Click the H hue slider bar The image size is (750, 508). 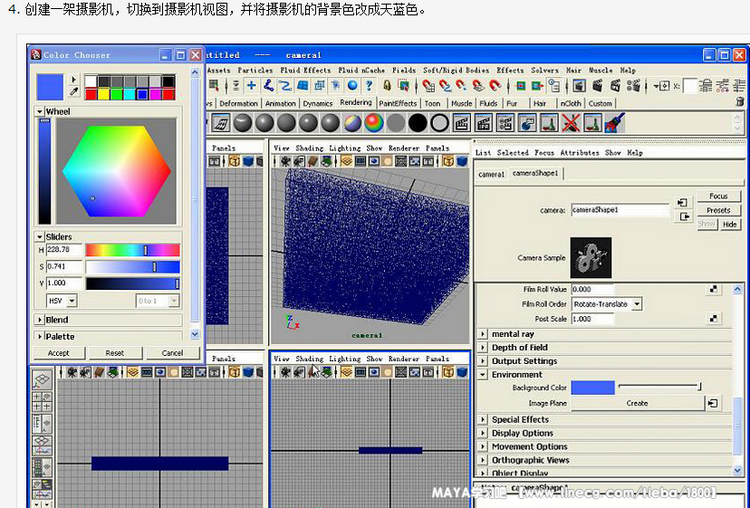coord(132,250)
